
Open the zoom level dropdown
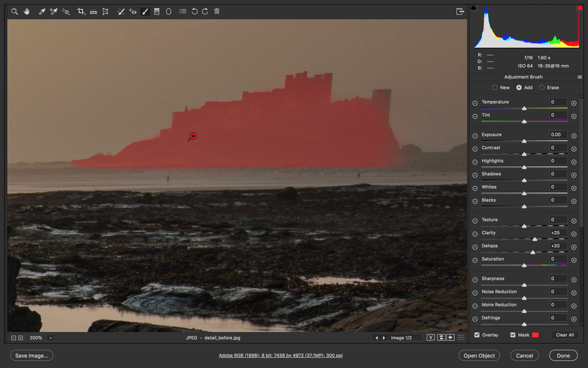tap(50, 338)
